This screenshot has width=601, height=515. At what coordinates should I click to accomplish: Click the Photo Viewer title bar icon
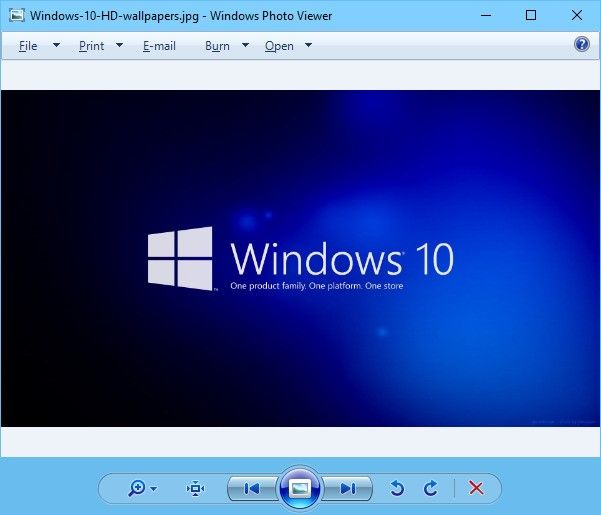click(x=17, y=15)
